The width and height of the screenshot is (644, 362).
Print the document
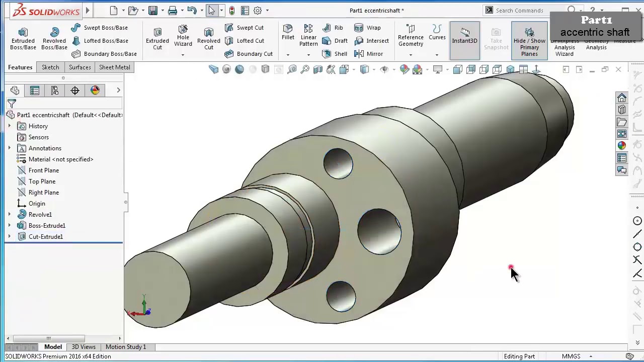173,10
